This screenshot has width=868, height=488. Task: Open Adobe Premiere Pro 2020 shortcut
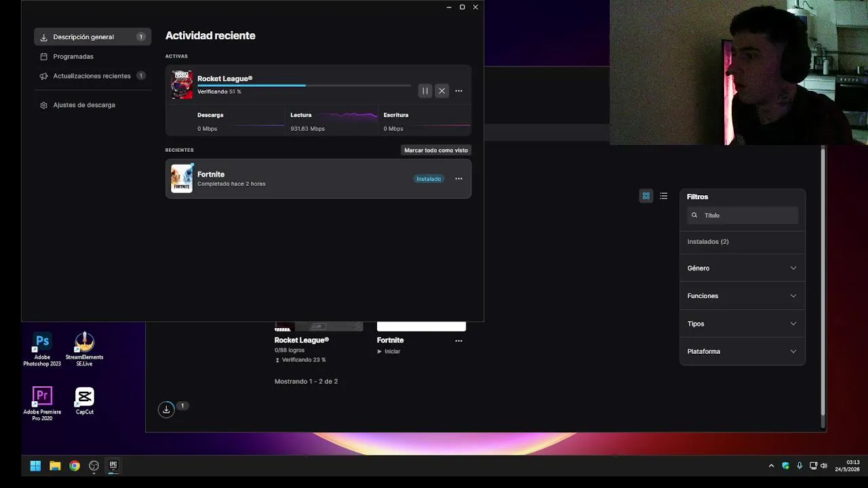point(42,404)
